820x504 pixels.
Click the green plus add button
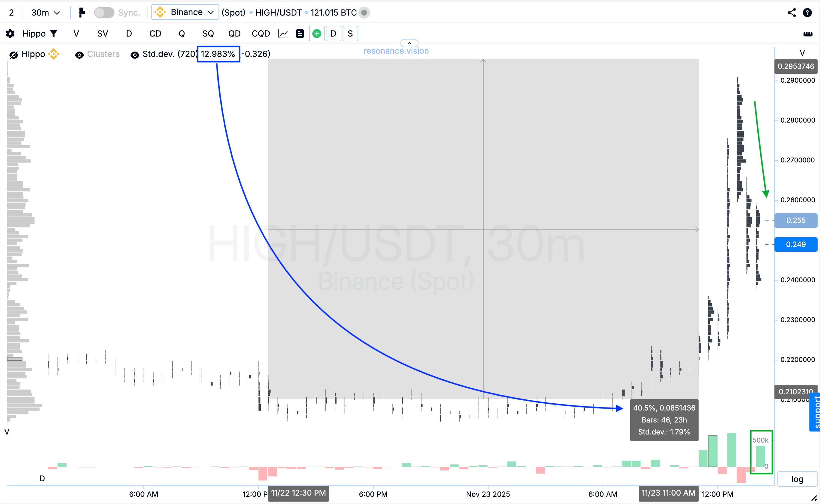317,34
